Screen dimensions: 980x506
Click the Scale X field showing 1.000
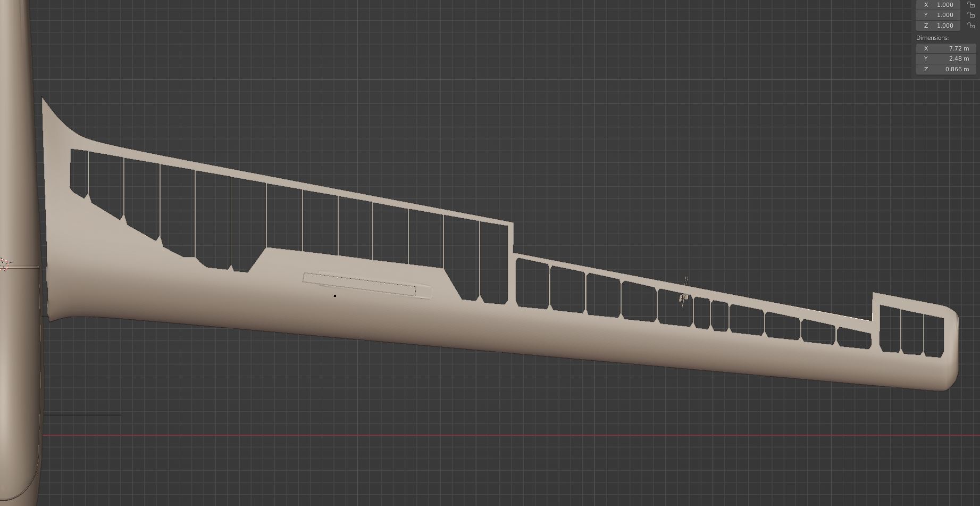940,4
